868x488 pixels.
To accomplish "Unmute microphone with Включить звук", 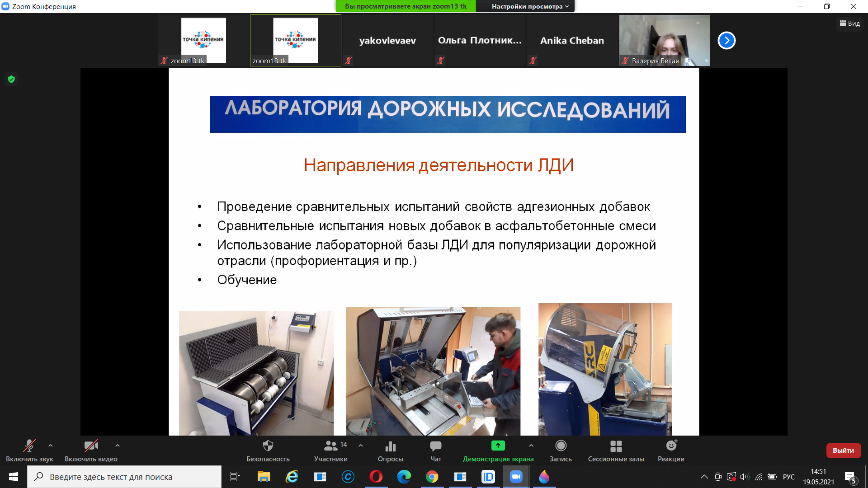I will (29, 450).
